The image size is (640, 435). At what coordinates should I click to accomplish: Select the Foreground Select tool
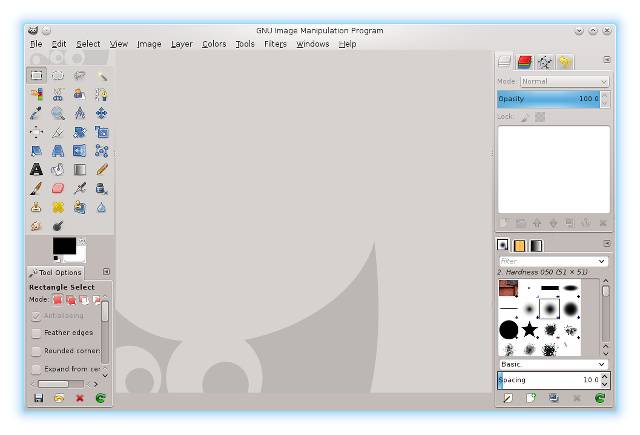[x=80, y=94]
